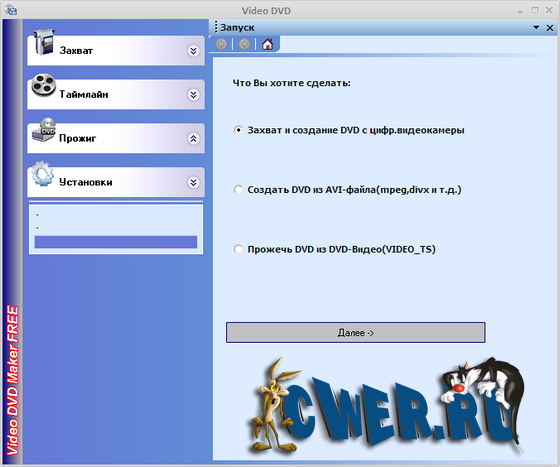Image resolution: width=560 pixels, height=467 pixels.
Task: Minimize the Video DVD window
Action: [x=520, y=11]
